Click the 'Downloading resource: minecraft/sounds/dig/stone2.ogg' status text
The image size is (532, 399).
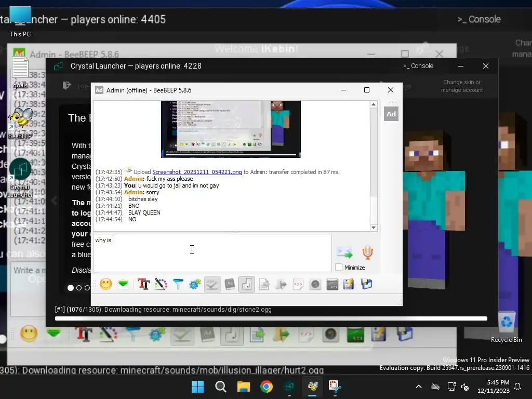(x=188, y=310)
